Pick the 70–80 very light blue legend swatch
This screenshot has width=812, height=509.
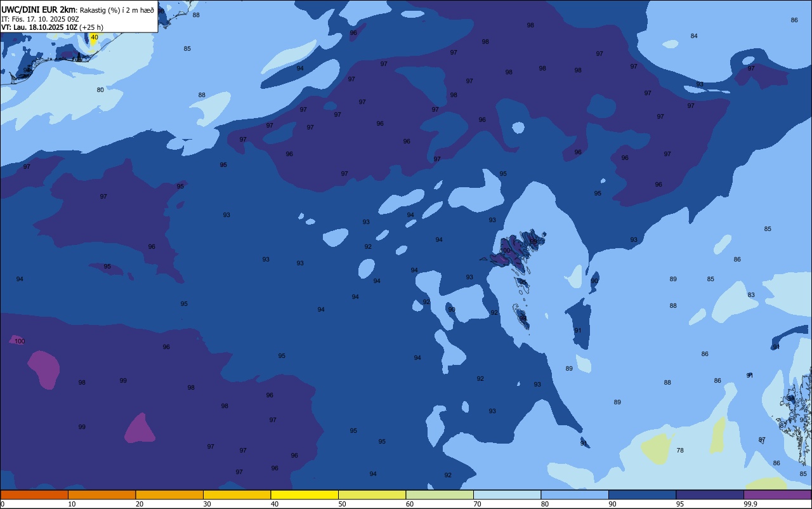507,494
